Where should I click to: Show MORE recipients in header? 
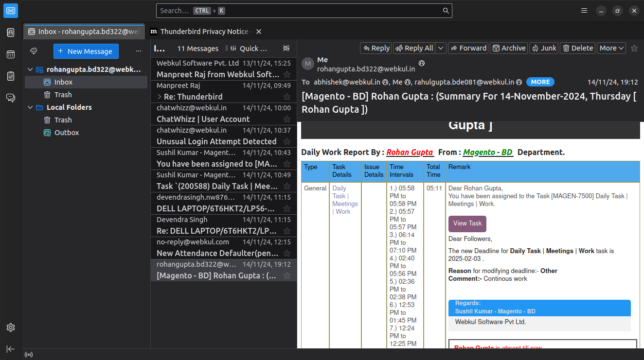click(540, 82)
